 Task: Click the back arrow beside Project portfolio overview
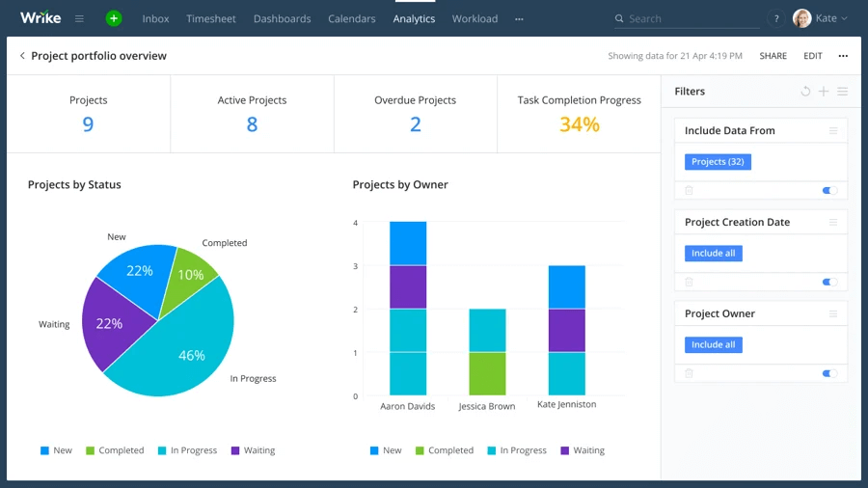tap(22, 56)
